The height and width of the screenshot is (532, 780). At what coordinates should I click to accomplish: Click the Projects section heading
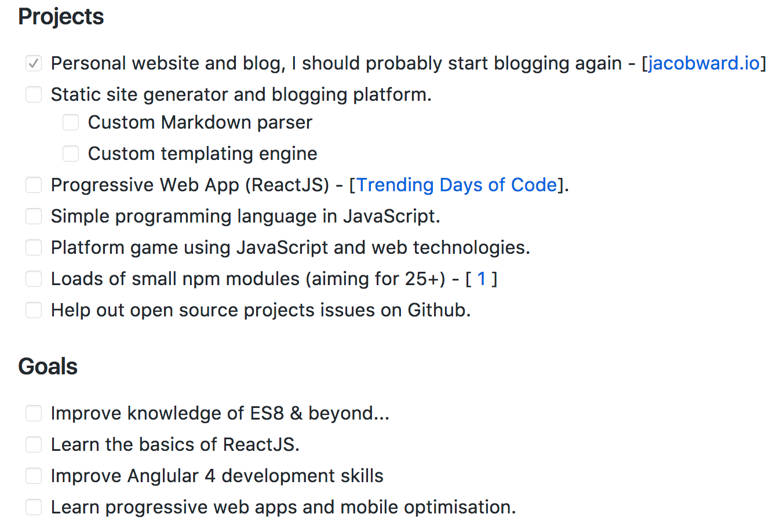coord(61,17)
